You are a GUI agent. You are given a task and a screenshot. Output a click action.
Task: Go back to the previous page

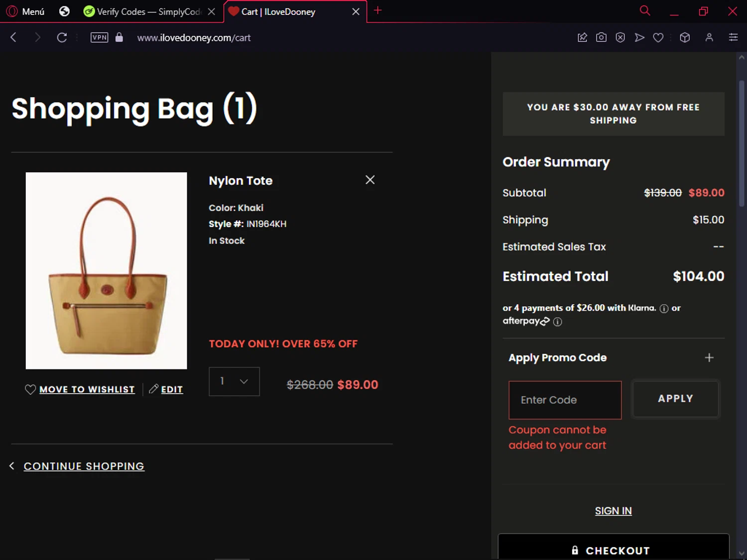14,37
